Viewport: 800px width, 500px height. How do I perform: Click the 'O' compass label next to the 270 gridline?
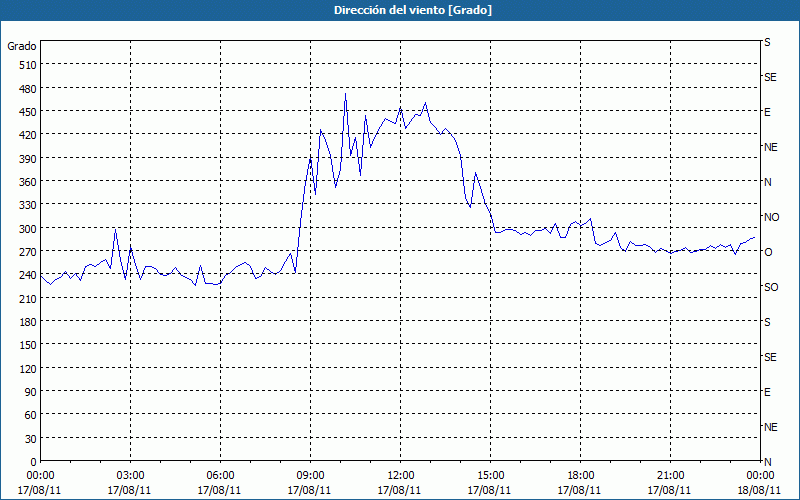(768, 252)
